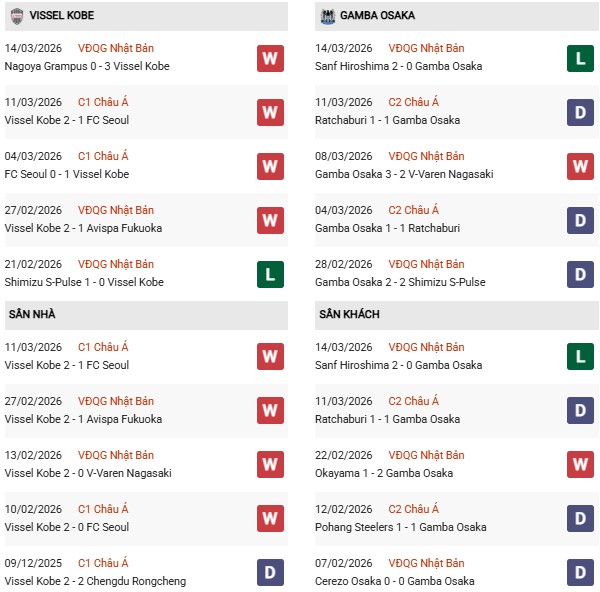Click D badge for Cerezo Osaka 0-0 Gamba Osaka
This screenshot has height=592, width=600.
pos(580,573)
